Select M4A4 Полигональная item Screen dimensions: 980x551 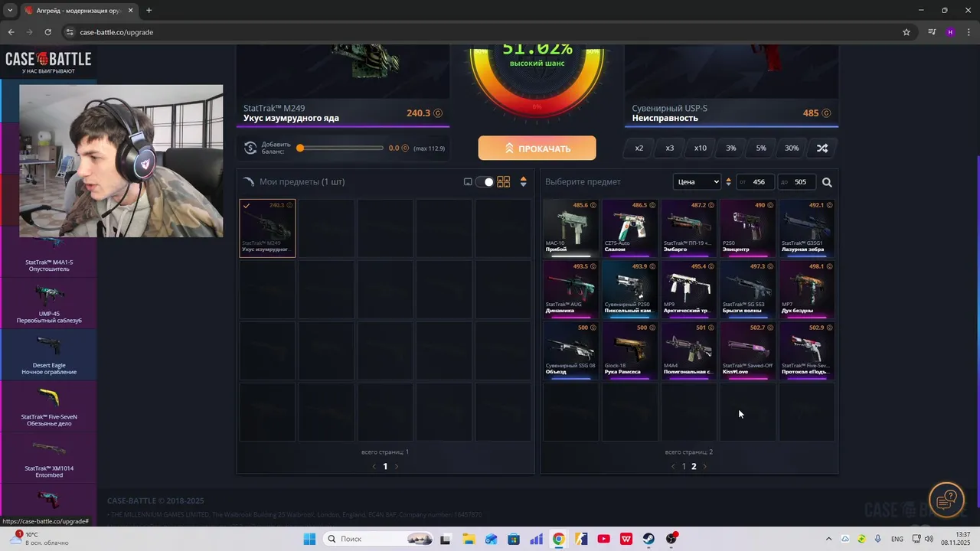pyautogui.click(x=688, y=350)
